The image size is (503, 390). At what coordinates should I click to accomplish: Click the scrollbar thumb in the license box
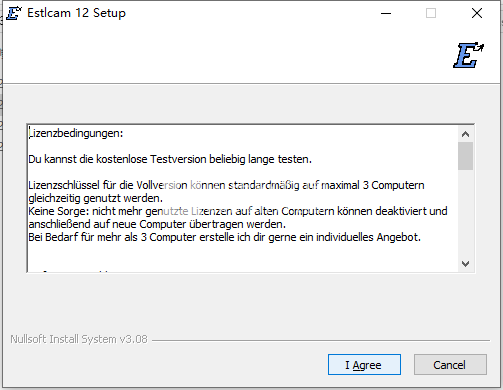466,156
